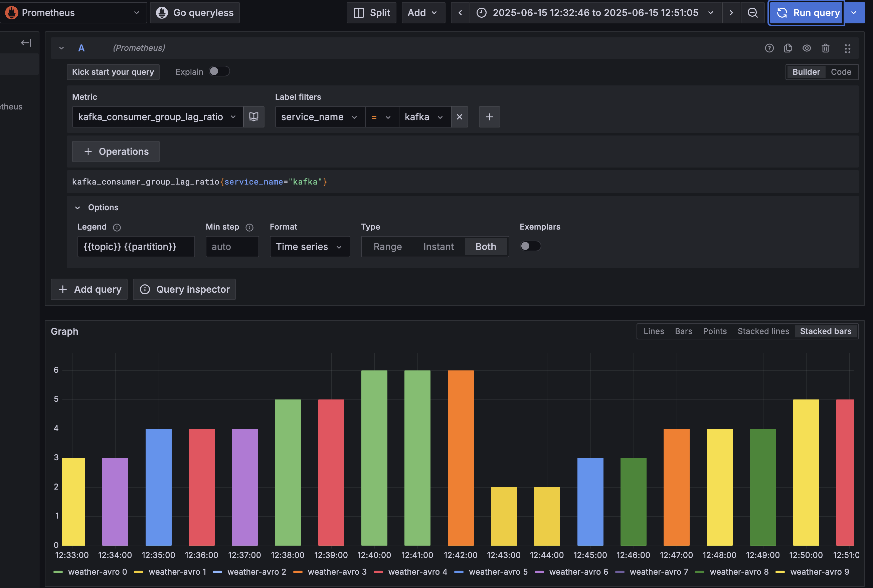
Task: Switch graph to Bars style
Action: (683, 331)
